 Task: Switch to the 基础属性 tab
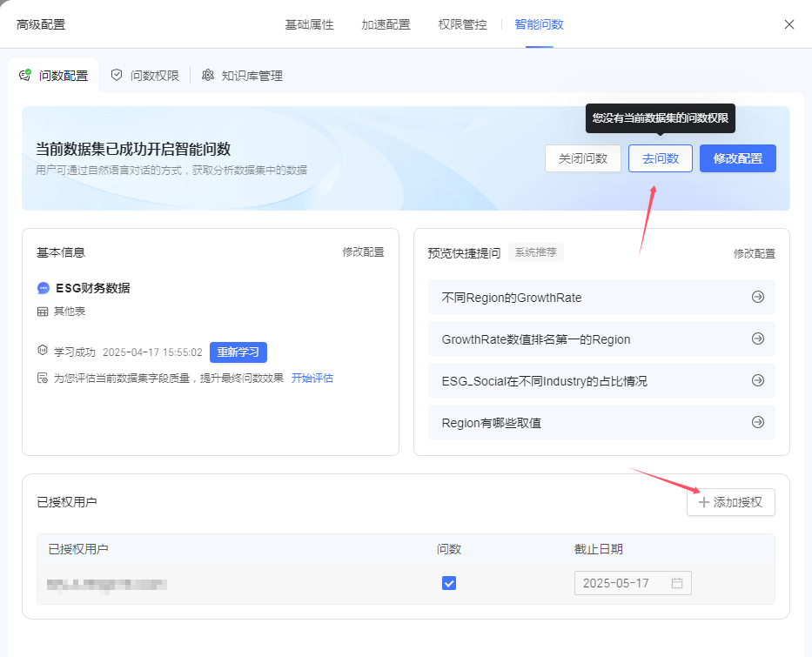click(x=309, y=24)
